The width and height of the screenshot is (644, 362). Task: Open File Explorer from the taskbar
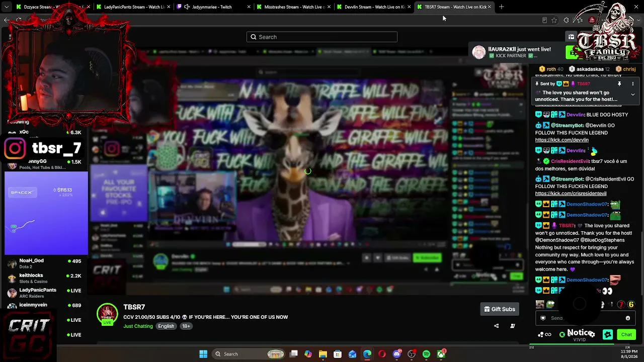tap(323, 354)
